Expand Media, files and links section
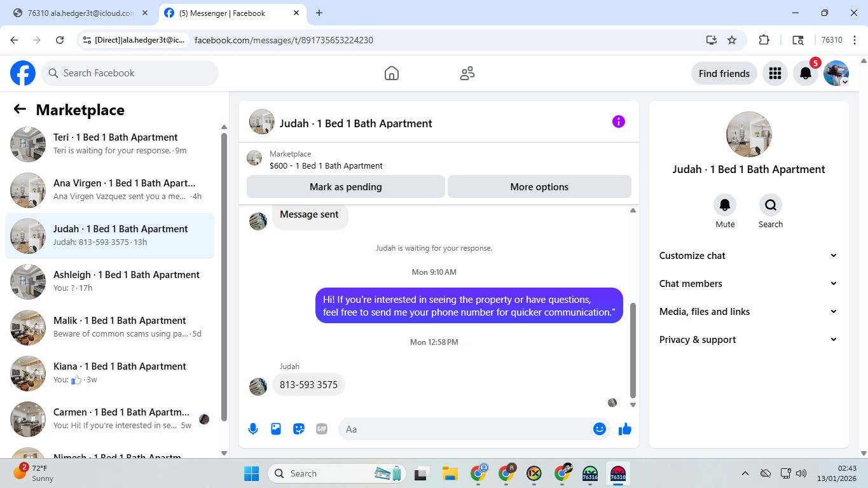Image resolution: width=868 pixels, height=488 pixels. [x=748, y=312]
